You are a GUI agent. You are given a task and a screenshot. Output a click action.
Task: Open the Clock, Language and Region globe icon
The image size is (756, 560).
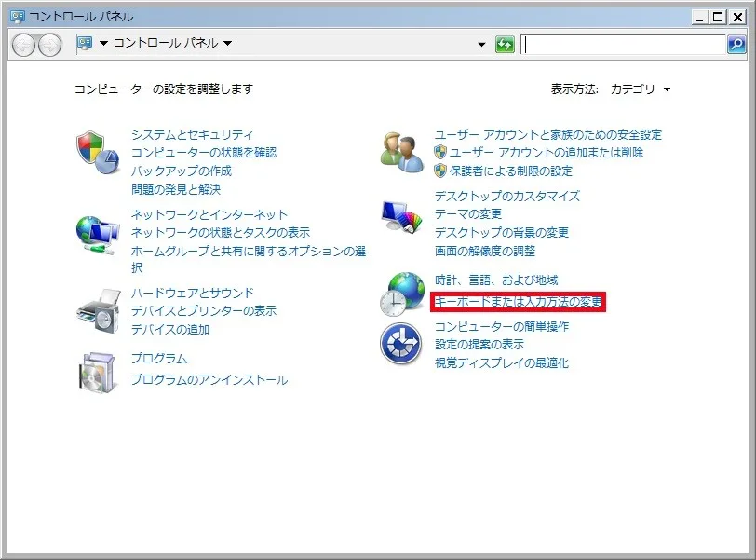(402, 294)
